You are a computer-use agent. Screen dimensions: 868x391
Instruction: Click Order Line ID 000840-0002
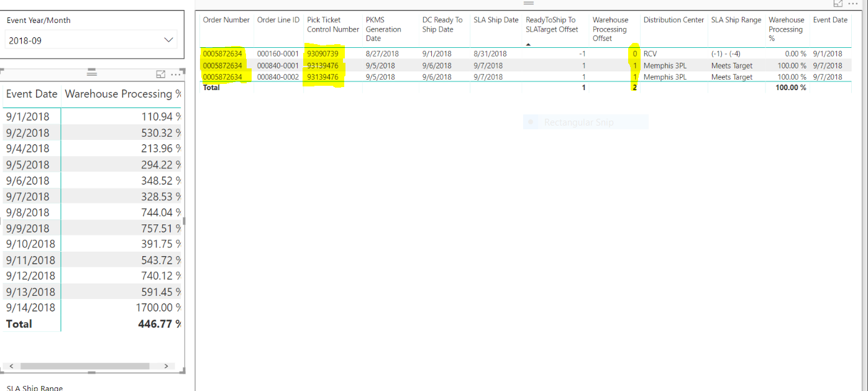(278, 77)
